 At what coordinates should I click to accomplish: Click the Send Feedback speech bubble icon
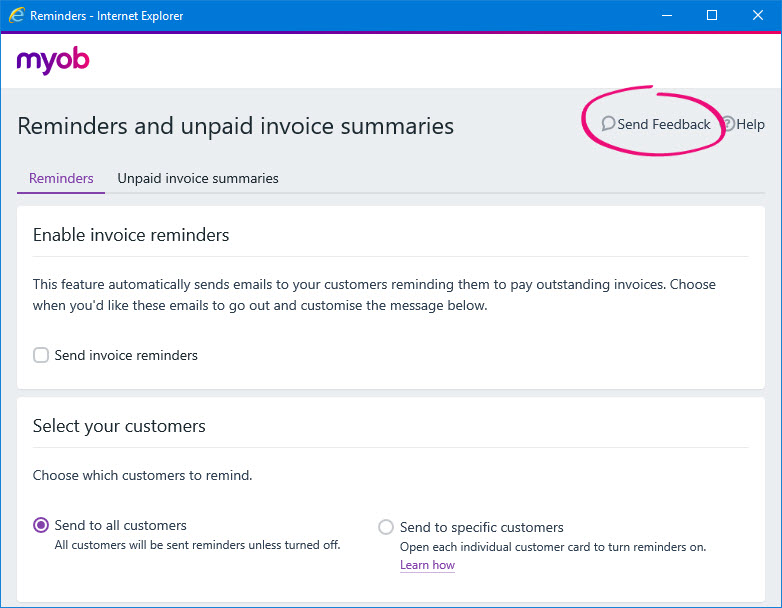pos(608,125)
